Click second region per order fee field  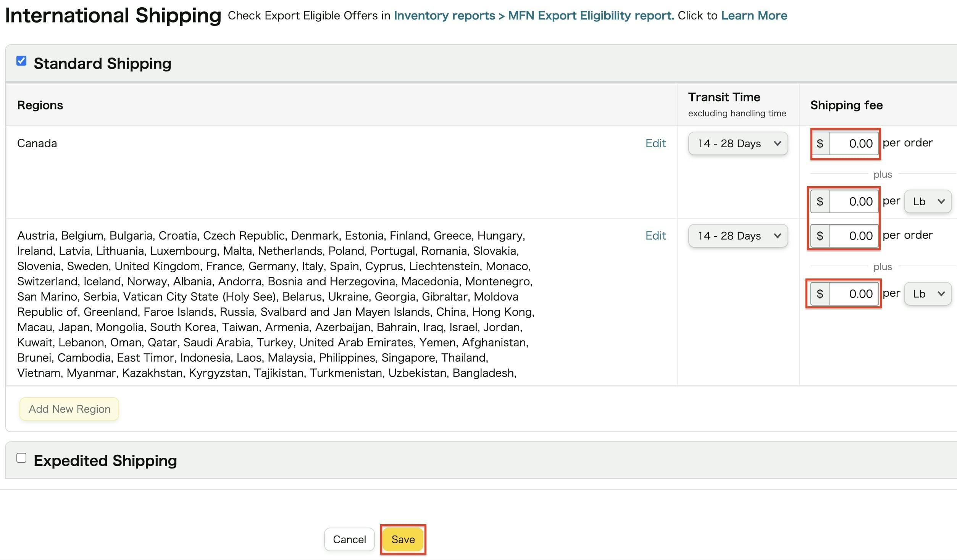(854, 236)
